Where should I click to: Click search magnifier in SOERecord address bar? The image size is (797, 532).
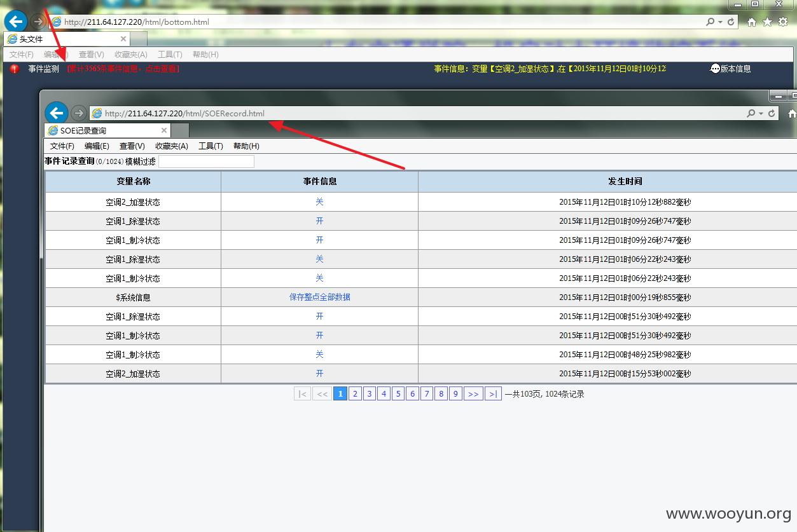pos(751,113)
